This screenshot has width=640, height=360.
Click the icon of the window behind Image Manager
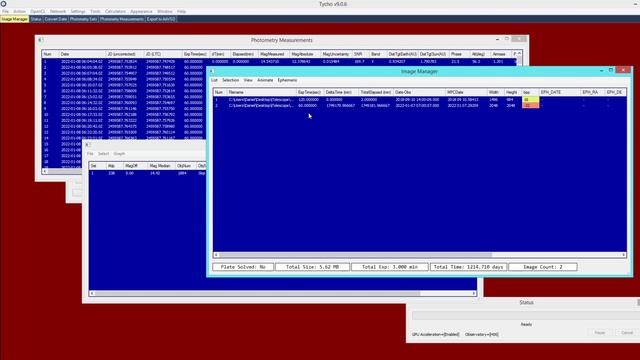[x=87, y=144]
